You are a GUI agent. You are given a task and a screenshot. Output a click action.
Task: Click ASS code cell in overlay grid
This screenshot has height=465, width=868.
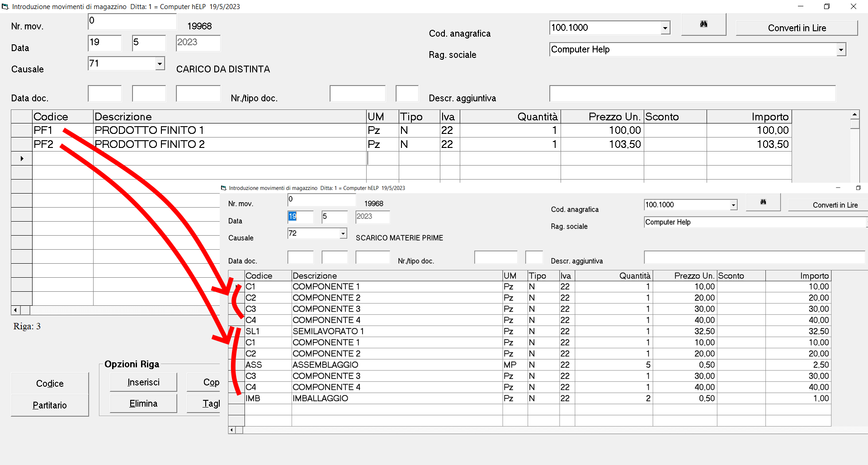pos(268,365)
